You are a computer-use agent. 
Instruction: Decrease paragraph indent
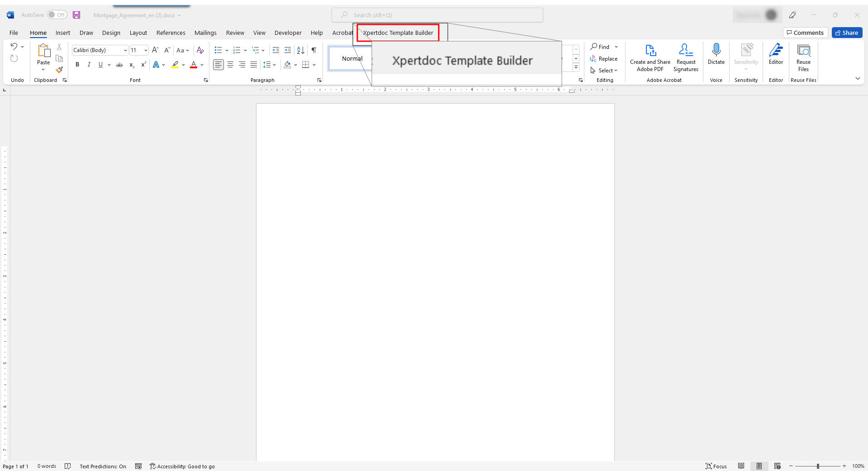coord(276,50)
